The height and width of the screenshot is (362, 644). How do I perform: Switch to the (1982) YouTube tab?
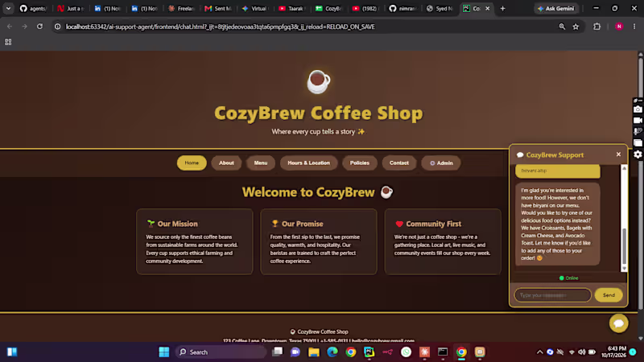pos(365,8)
